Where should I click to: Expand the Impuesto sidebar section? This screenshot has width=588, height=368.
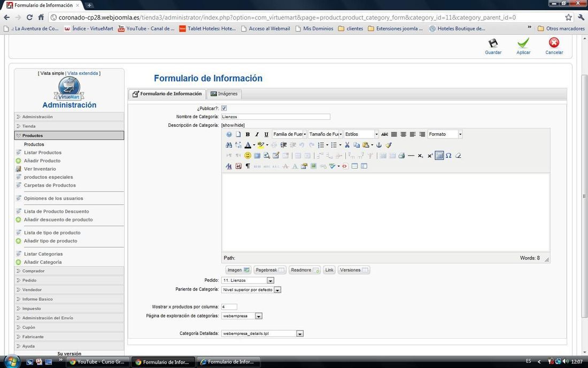point(69,308)
